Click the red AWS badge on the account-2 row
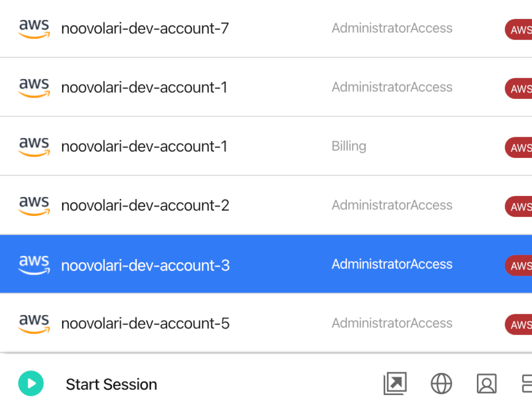This screenshot has width=532, height=414. (x=519, y=207)
